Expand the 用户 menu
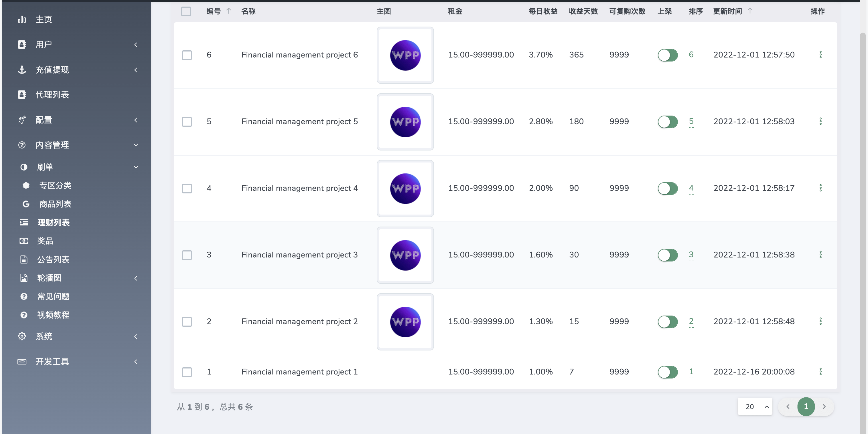The image size is (868, 434). coord(77,44)
